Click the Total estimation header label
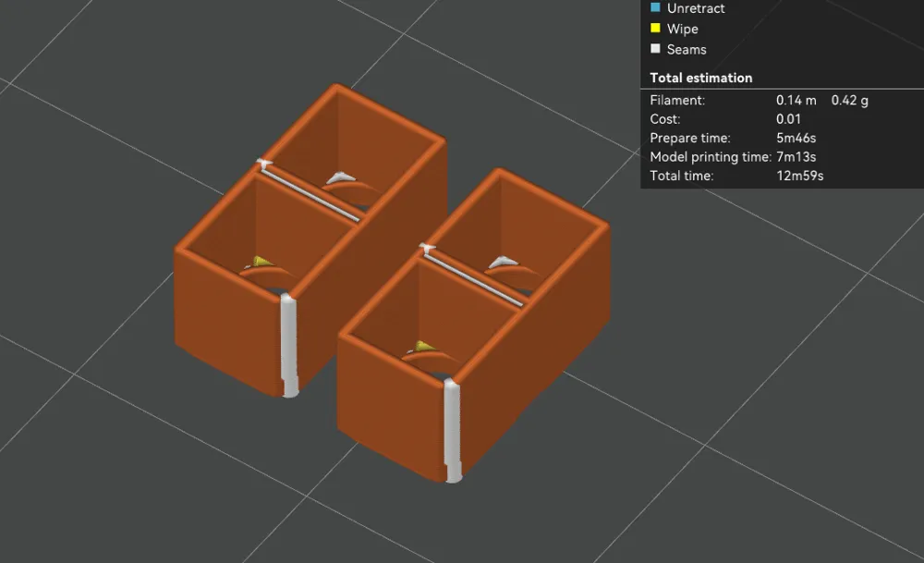This screenshot has width=924, height=563. pos(699,77)
